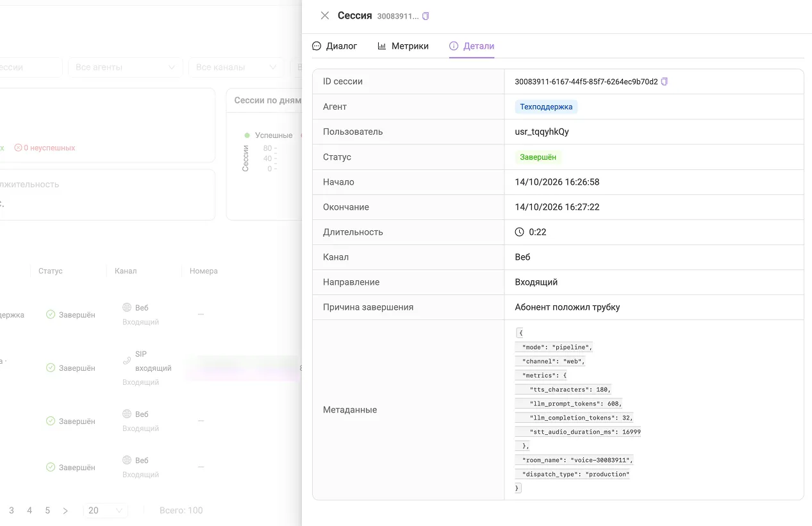Copy the full session ID value
This screenshot has height=526, width=812.
(665, 81)
